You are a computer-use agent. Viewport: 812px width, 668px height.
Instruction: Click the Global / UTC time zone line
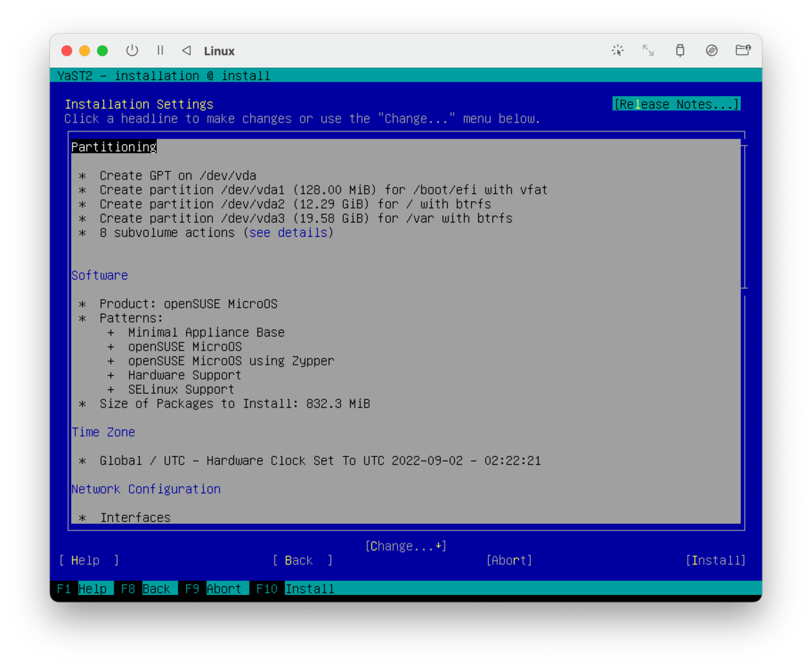(x=320, y=460)
